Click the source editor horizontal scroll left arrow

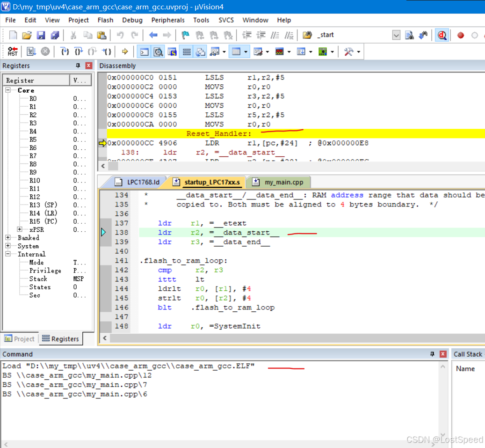[x=105, y=338]
